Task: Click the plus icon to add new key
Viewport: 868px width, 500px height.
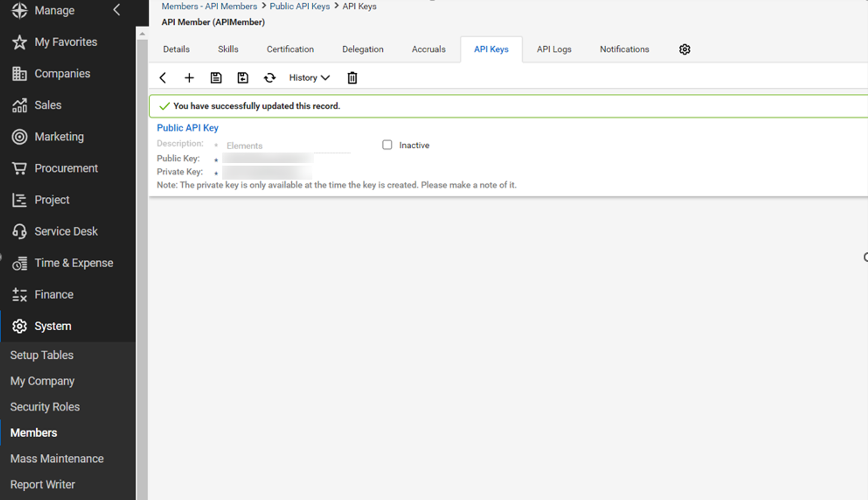Action: pos(189,78)
